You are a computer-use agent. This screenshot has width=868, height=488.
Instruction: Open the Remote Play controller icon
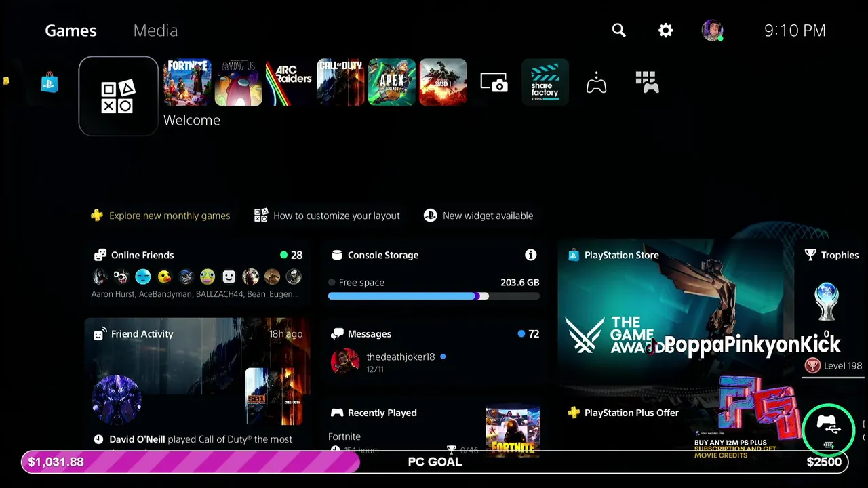point(596,82)
